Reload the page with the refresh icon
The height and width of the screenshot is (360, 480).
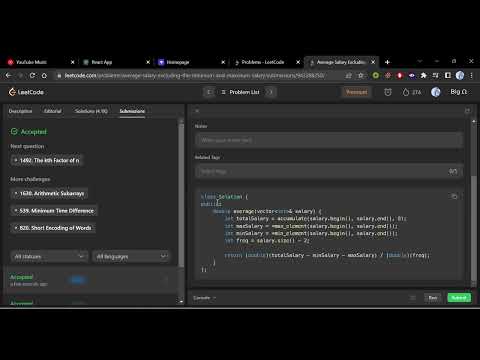(32, 76)
